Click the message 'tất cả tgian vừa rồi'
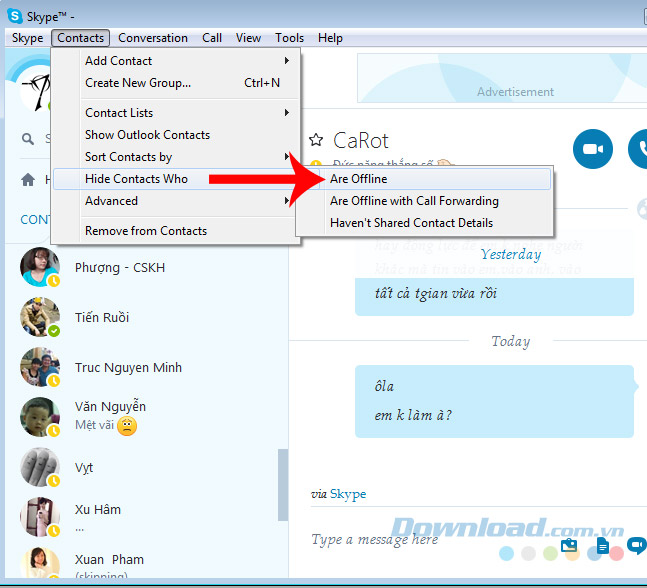Image resolution: width=647 pixels, height=588 pixels. point(436,293)
